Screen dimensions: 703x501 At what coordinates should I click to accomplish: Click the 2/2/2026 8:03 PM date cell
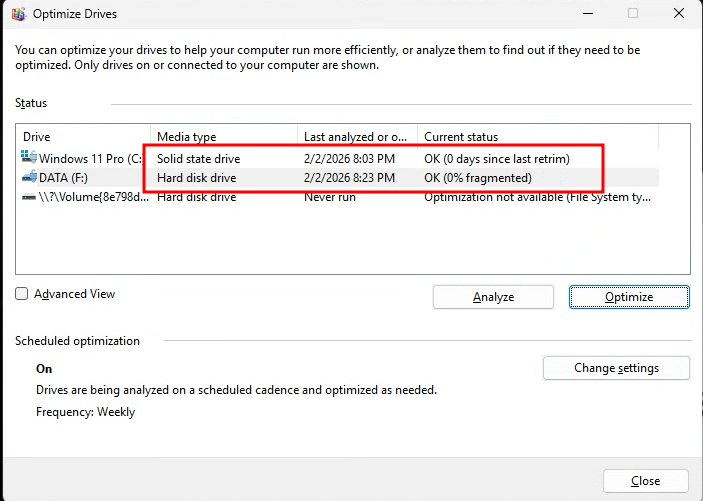(349, 158)
